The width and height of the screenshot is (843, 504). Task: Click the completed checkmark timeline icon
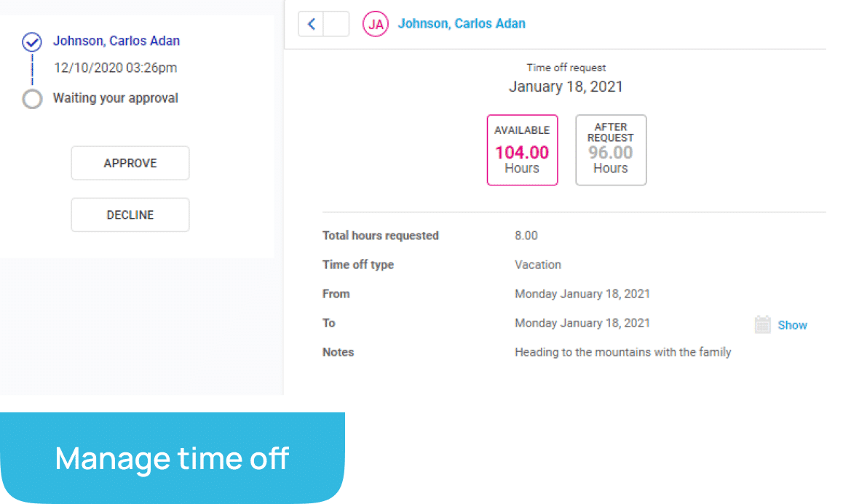tap(32, 41)
